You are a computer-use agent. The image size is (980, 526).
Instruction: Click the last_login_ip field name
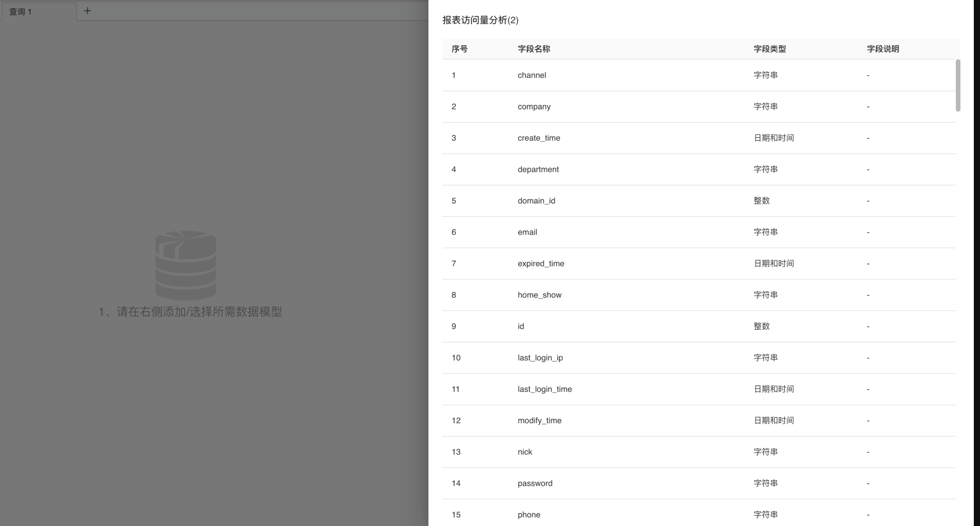click(x=540, y=358)
